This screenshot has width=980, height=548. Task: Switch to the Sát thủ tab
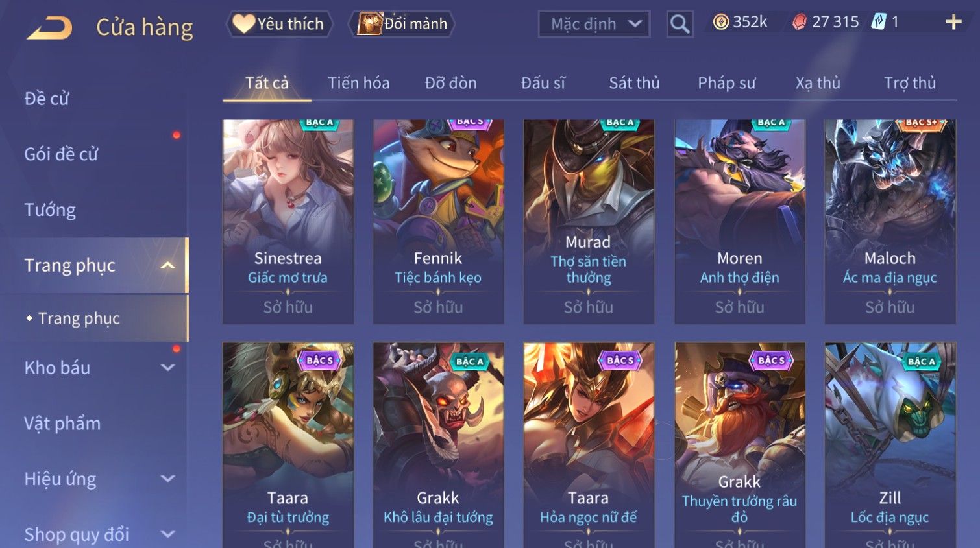634,83
